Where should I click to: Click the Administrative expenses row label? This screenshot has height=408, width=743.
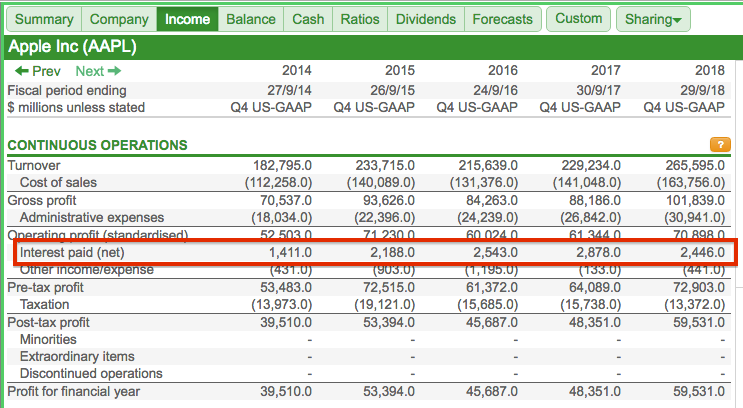point(92,218)
